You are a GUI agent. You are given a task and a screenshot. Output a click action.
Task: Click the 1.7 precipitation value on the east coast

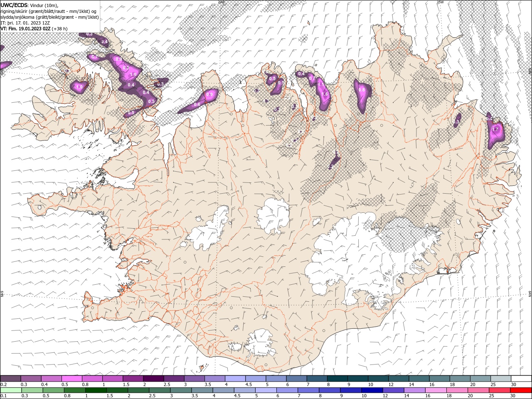click(495, 130)
